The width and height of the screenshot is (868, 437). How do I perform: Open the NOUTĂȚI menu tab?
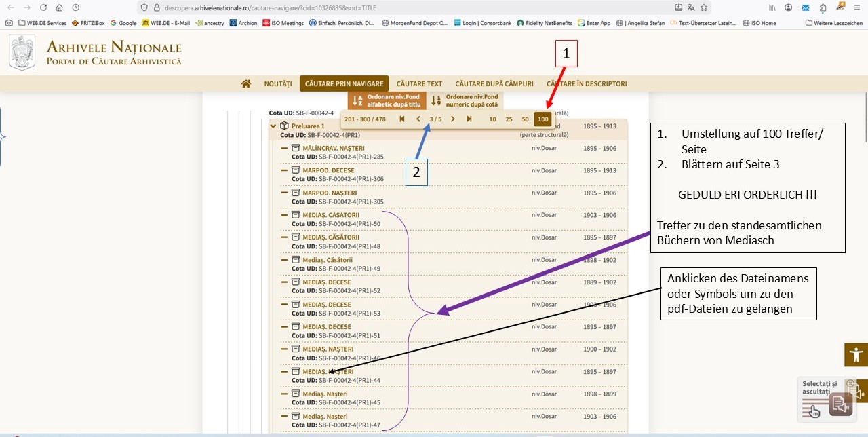click(278, 84)
